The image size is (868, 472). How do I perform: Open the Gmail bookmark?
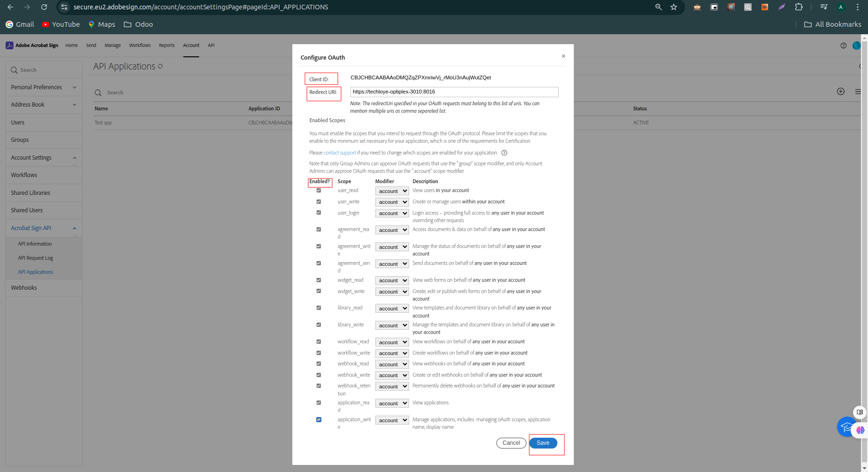click(x=20, y=24)
